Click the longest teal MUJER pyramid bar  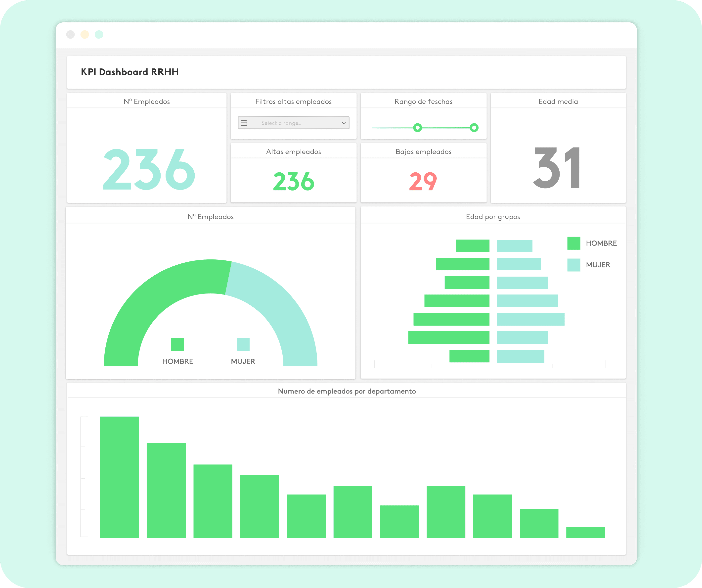coord(530,319)
